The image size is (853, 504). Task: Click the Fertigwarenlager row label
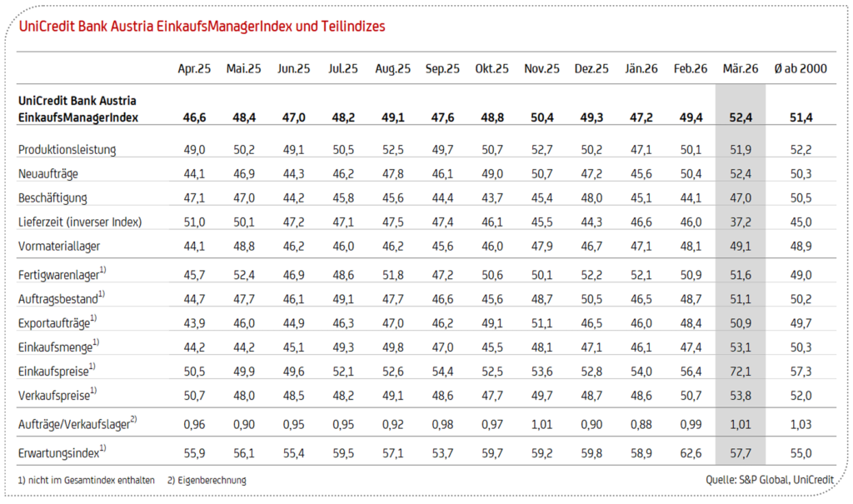point(58,274)
